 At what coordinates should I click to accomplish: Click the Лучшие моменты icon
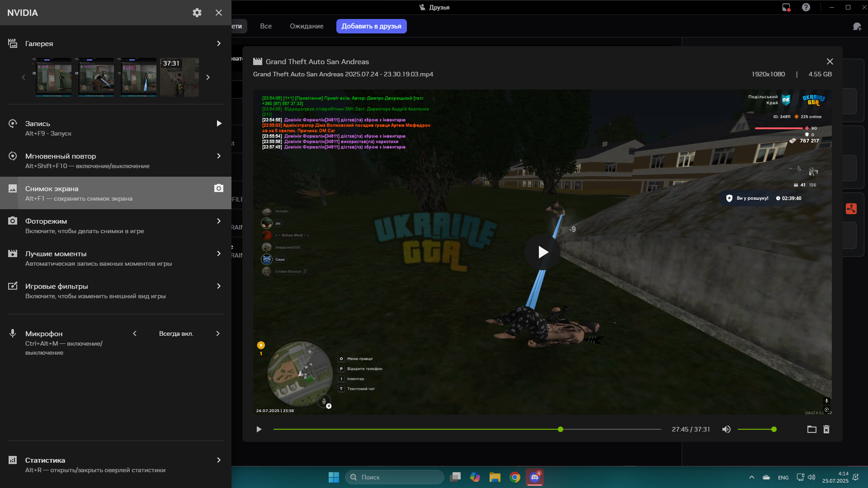click(13, 253)
